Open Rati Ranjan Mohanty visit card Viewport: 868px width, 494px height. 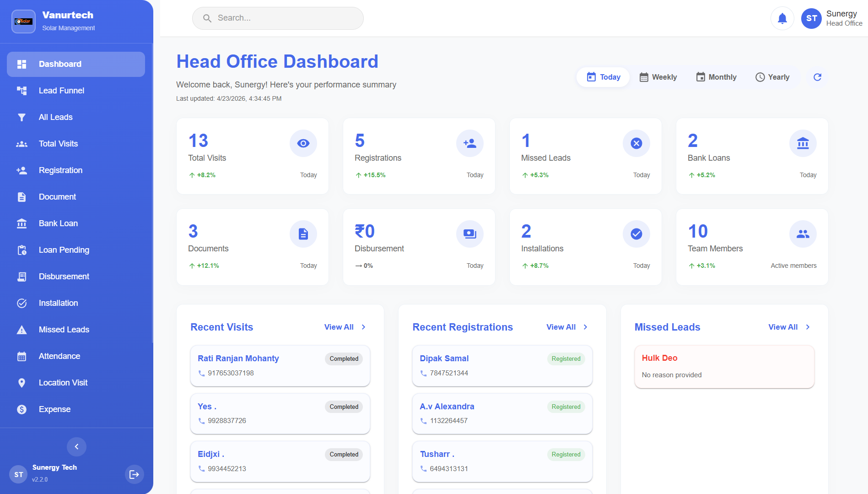pos(280,365)
